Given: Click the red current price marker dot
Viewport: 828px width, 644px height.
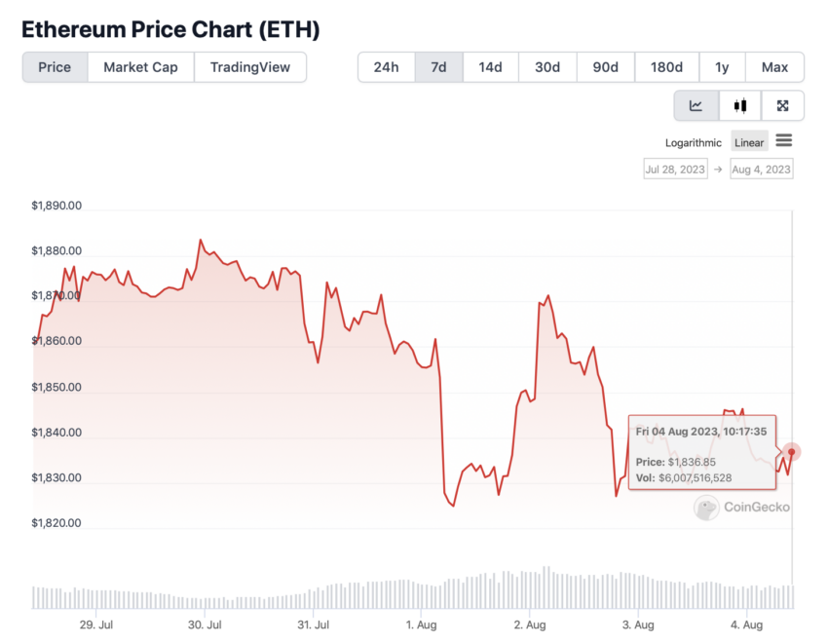Looking at the screenshot, I should coord(792,452).
